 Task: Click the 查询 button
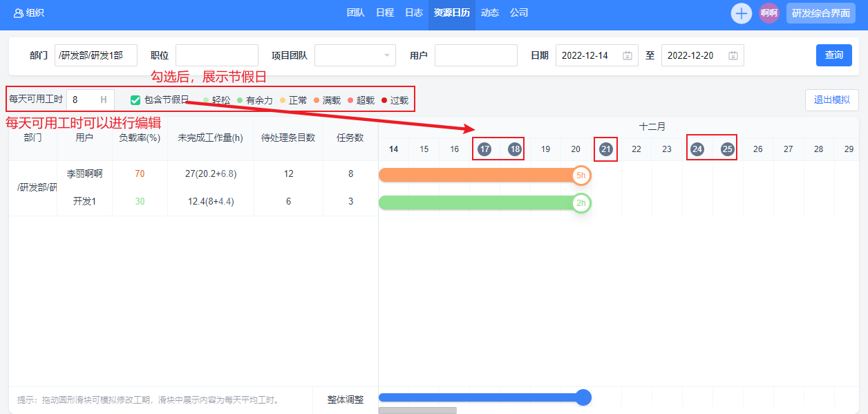(833, 55)
